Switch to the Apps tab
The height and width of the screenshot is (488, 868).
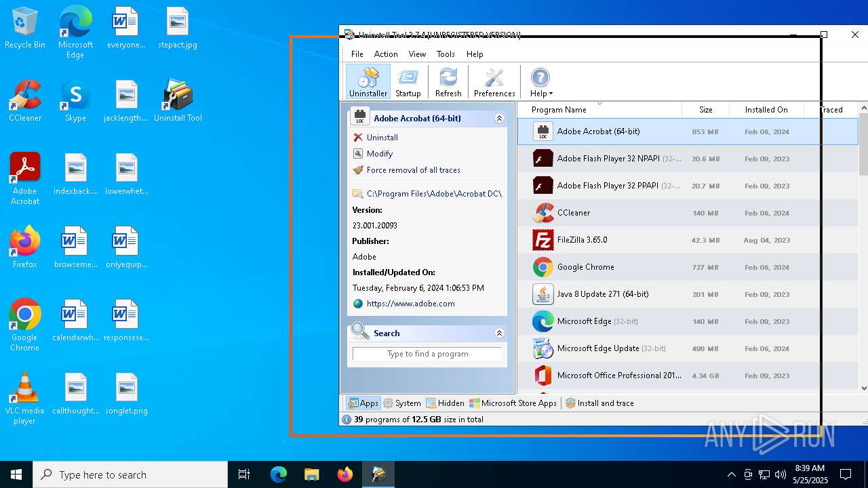363,403
